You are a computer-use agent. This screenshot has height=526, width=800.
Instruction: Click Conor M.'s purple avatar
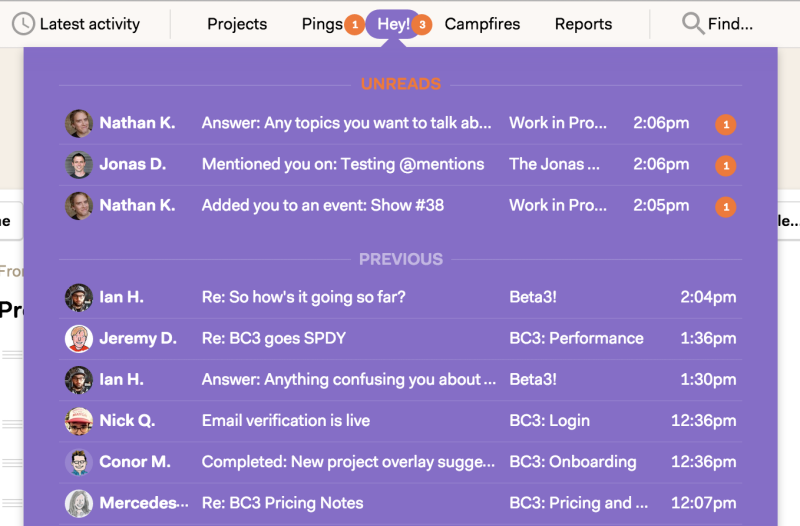click(78, 462)
